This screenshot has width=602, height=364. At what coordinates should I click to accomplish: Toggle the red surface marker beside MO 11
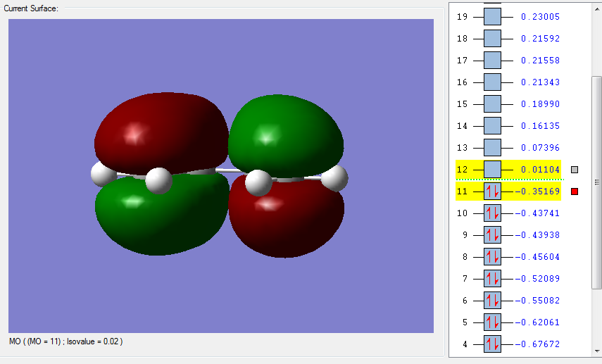point(575,192)
